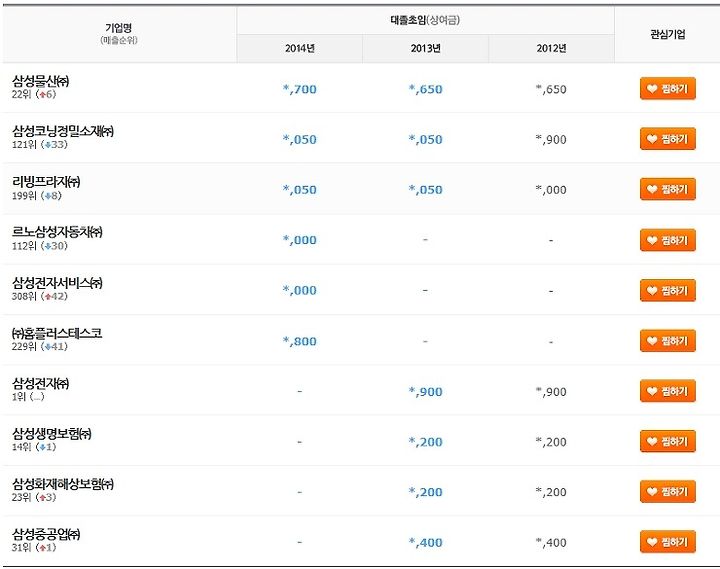Image resolution: width=720 pixels, height=569 pixels.
Task: Click 2013 salary *,900 for 삼성전자㈜
Action: pos(426,392)
